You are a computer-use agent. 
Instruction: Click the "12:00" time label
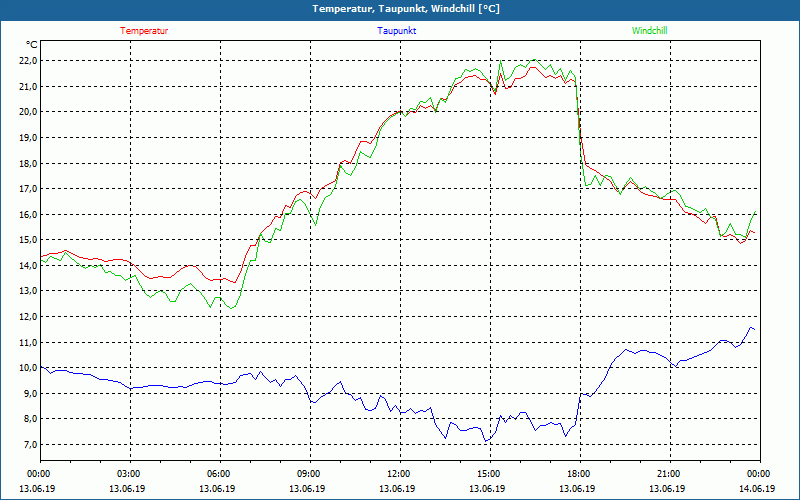click(x=397, y=474)
